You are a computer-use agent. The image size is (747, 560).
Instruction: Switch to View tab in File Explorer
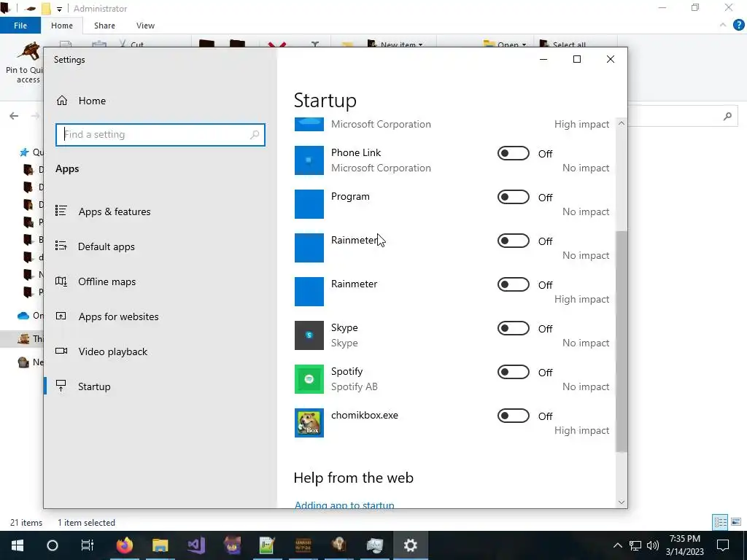(x=145, y=26)
